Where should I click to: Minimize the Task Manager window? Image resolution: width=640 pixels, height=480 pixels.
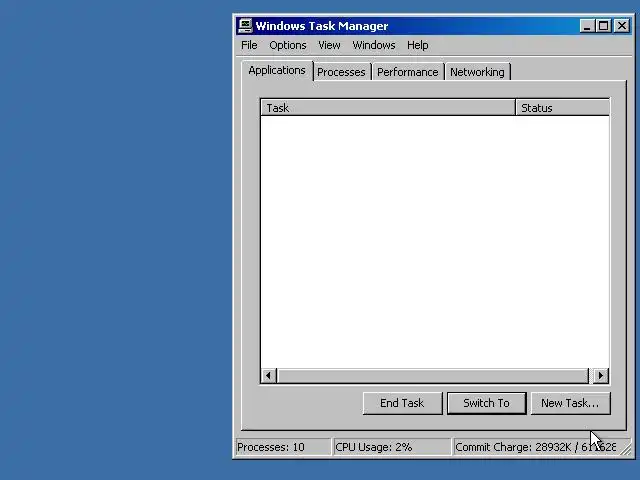(587, 26)
